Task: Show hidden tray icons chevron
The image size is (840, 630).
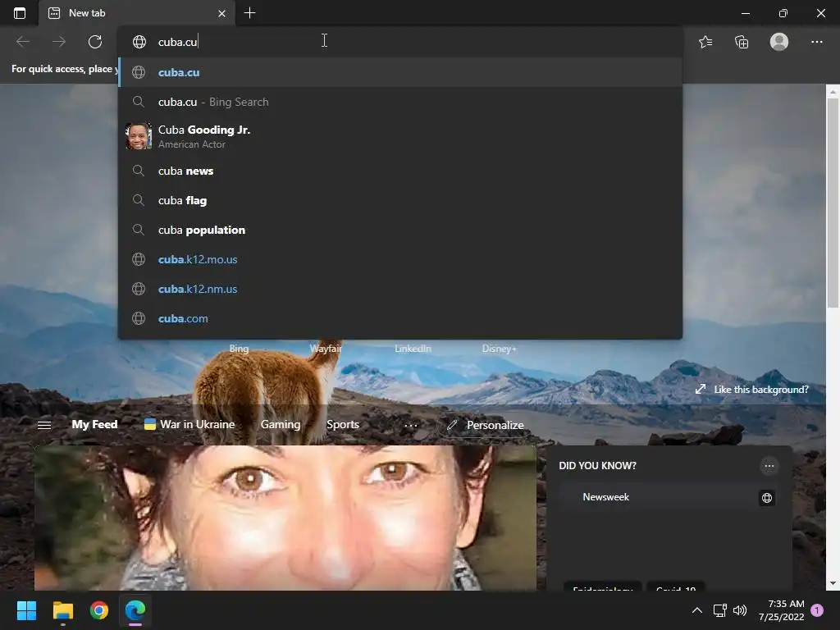Action: 697,610
